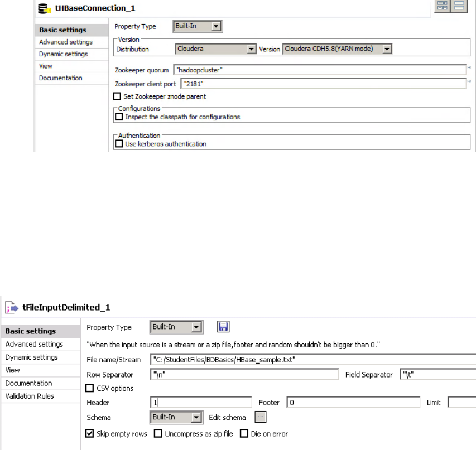Open the Validation Rules tab
This screenshot has width=476, height=450.
pyautogui.click(x=41, y=396)
